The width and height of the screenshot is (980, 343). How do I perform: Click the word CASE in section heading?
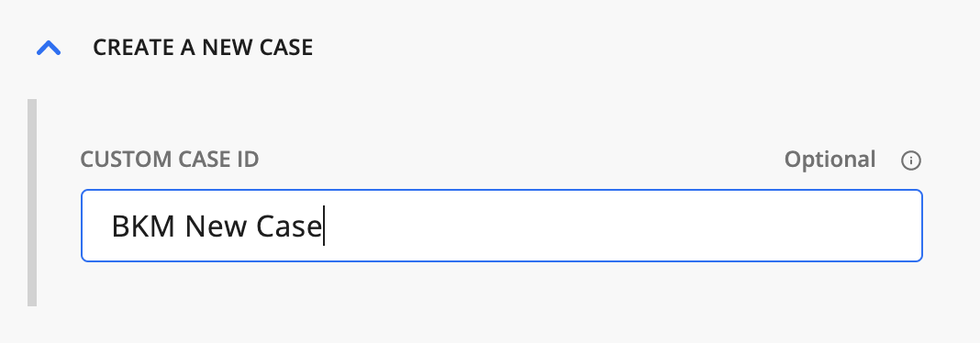[285, 48]
